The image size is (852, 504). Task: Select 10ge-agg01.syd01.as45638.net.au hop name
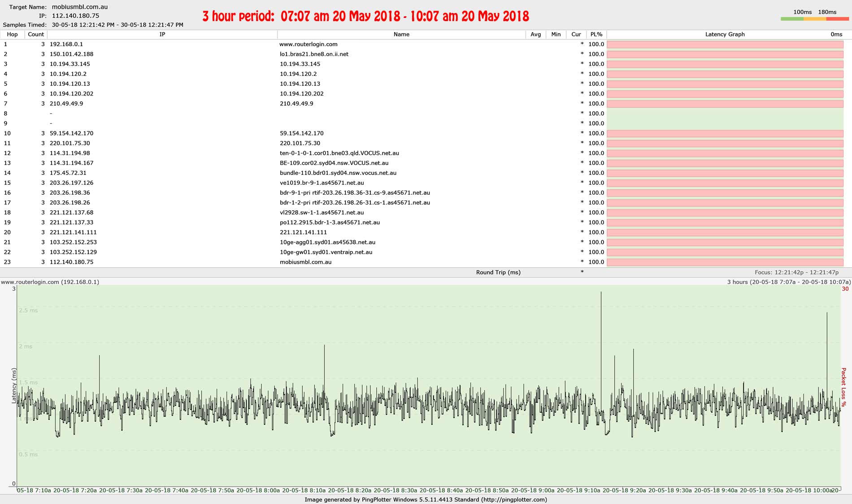tap(327, 242)
